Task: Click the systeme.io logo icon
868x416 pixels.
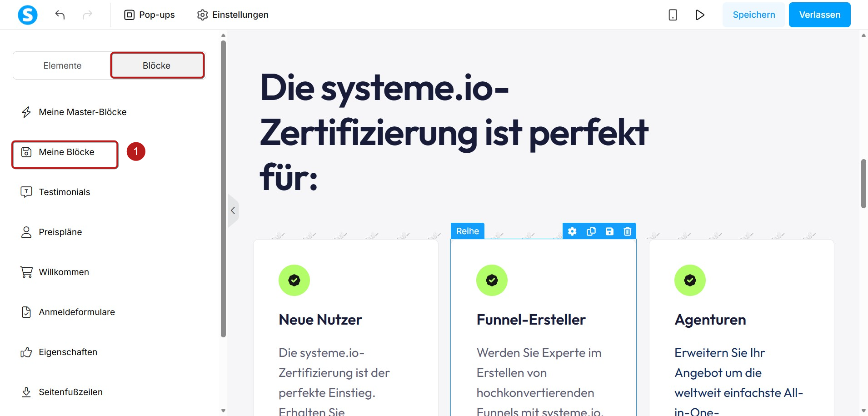Action: (x=28, y=15)
